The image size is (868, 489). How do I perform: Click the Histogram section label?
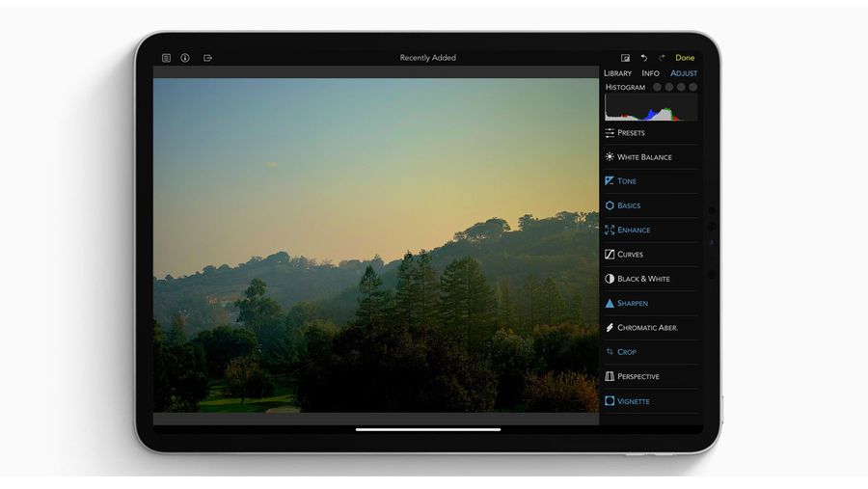[x=625, y=87]
